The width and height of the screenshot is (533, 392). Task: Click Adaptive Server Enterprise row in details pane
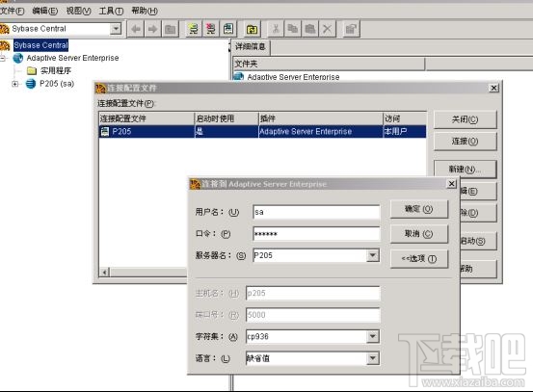click(293, 77)
